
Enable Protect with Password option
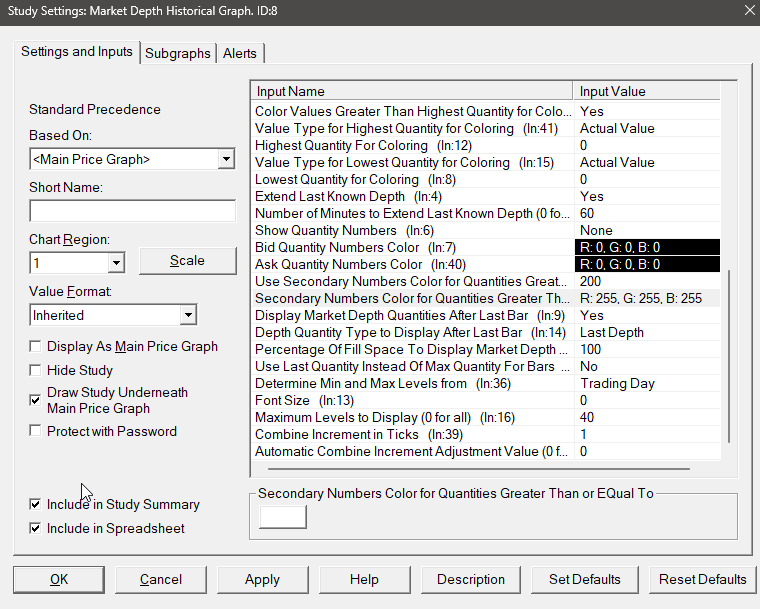click(36, 432)
